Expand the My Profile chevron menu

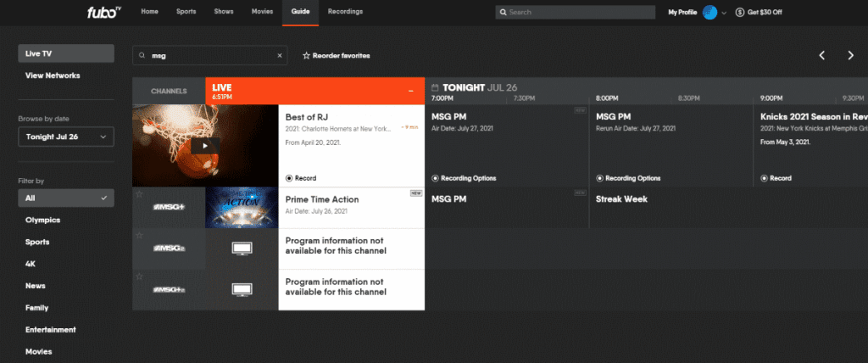724,13
